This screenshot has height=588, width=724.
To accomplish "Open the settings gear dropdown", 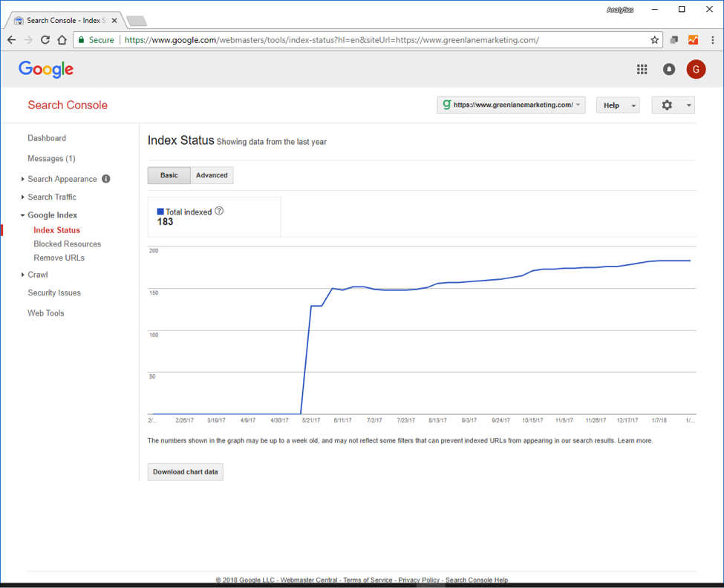I will coord(673,105).
